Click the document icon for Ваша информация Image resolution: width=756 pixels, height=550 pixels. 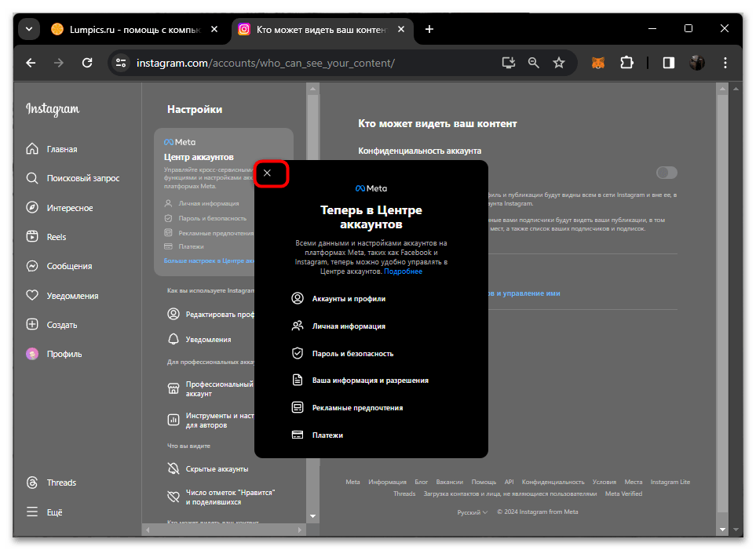298,380
